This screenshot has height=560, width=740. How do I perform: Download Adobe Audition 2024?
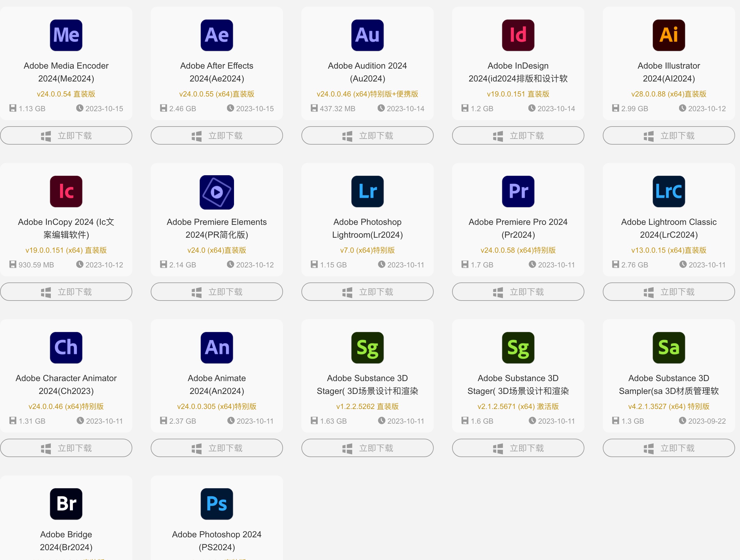click(x=367, y=135)
